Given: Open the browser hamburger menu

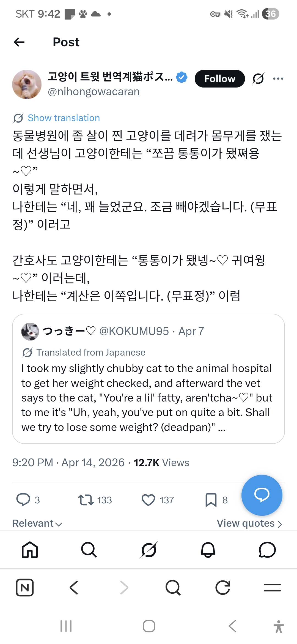Looking at the screenshot, I should [x=272, y=588].
